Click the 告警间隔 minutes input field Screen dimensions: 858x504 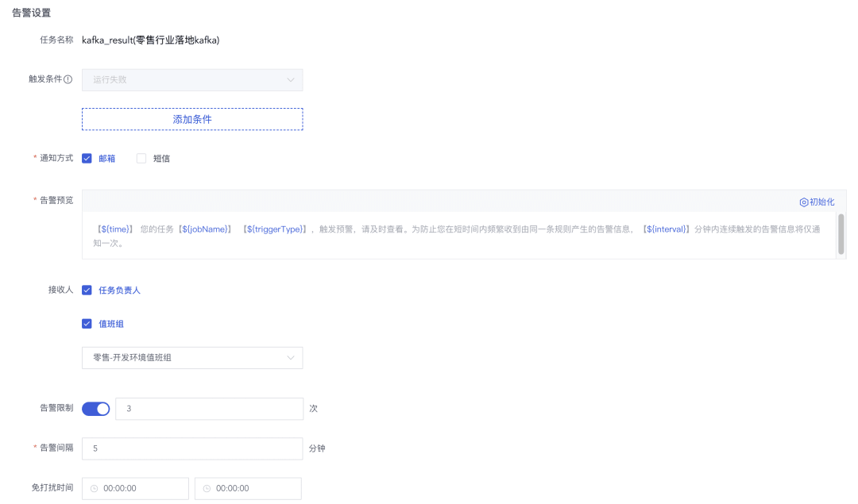(192, 448)
